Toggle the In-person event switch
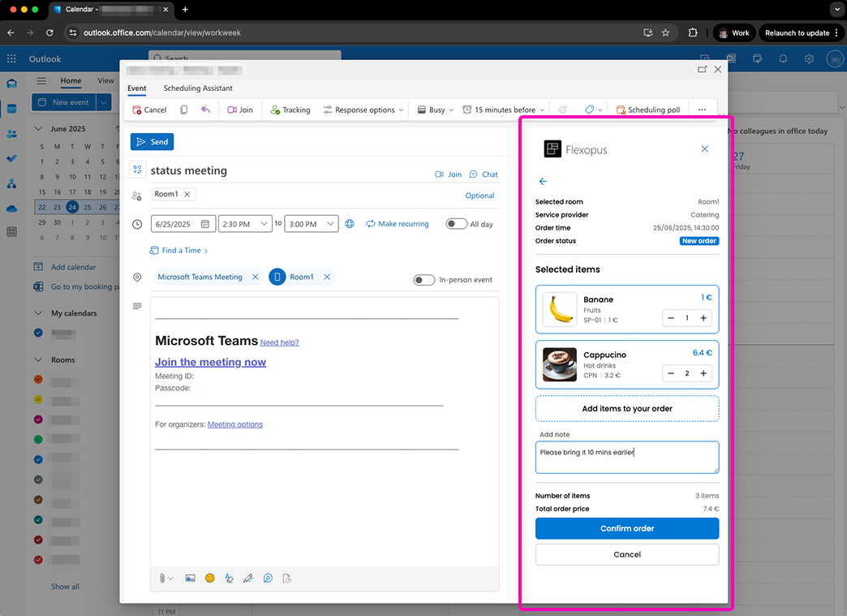Image resolution: width=847 pixels, height=616 pixels. click(x=424, y=279)
